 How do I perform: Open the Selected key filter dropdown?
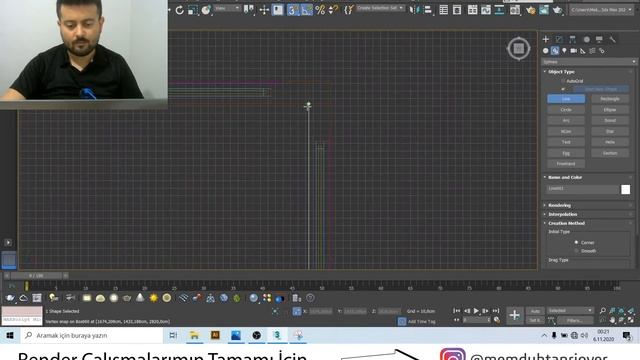click(570, 311)
